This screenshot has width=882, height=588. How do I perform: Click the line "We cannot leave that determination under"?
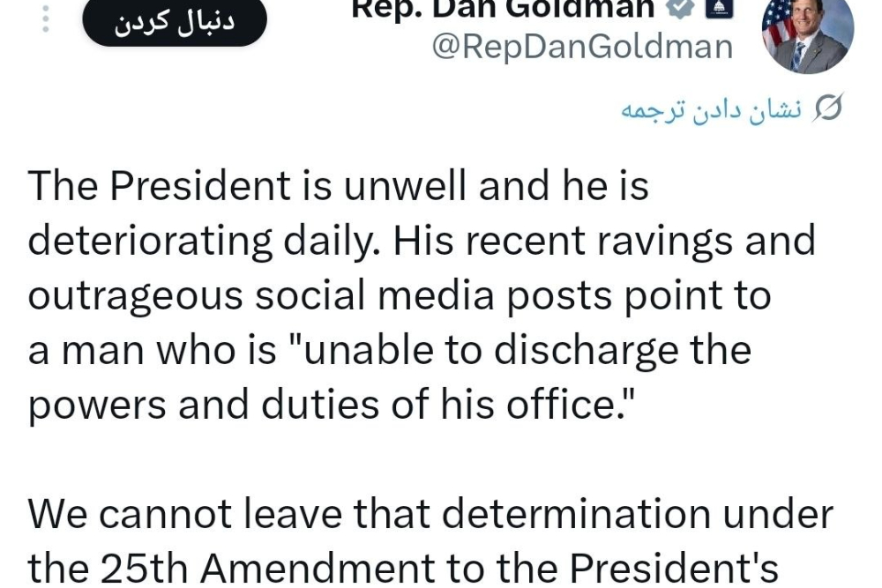coord(430,514)
